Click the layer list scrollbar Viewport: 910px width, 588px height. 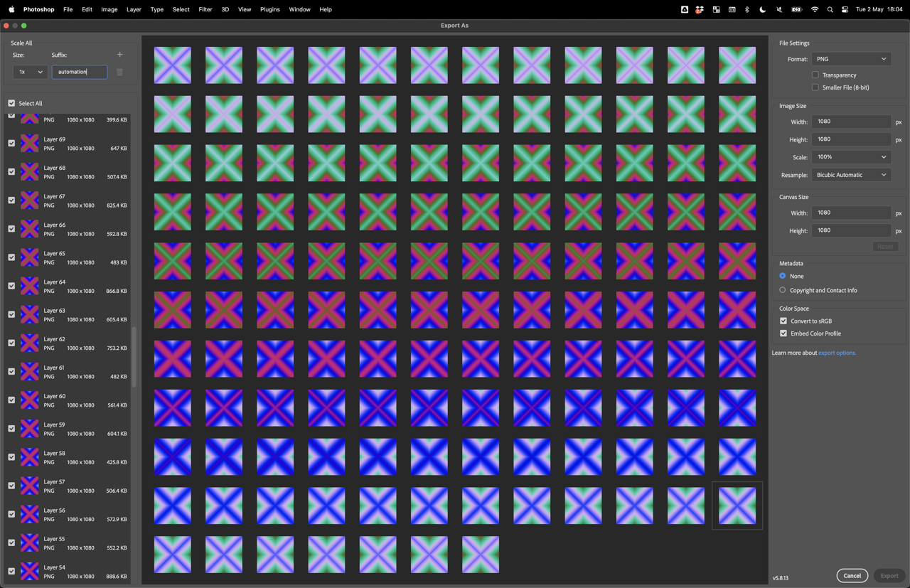click(134, 356)
